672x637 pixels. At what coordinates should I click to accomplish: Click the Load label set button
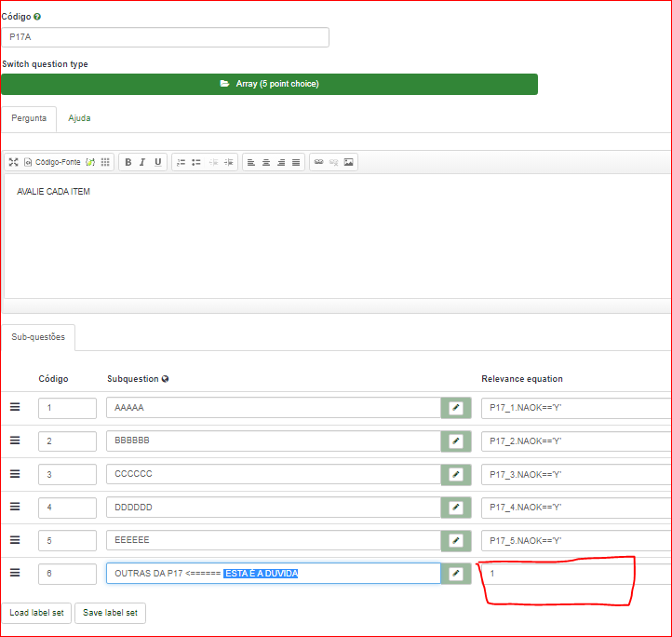[36, 613]
